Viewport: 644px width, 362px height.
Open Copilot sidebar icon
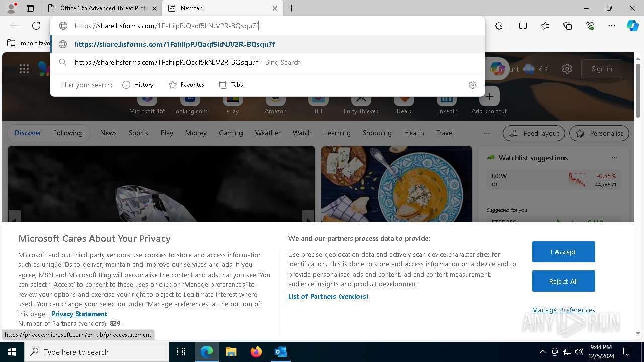632,26
